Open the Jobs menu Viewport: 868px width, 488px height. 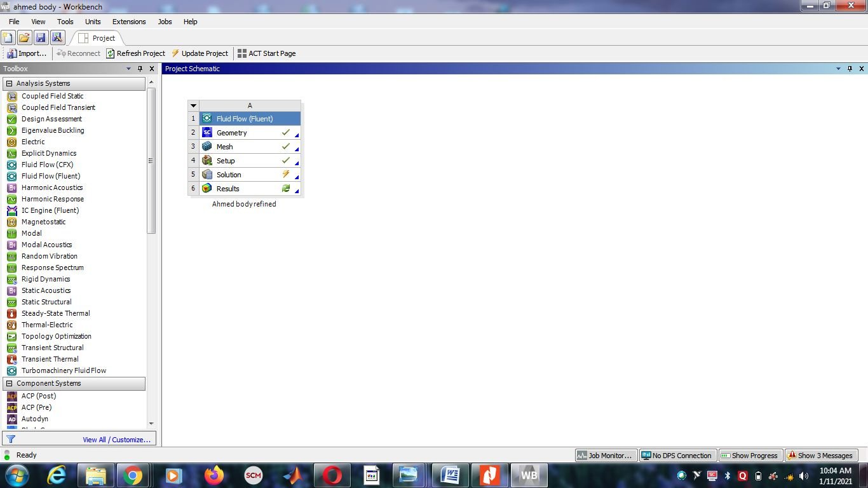165,22
